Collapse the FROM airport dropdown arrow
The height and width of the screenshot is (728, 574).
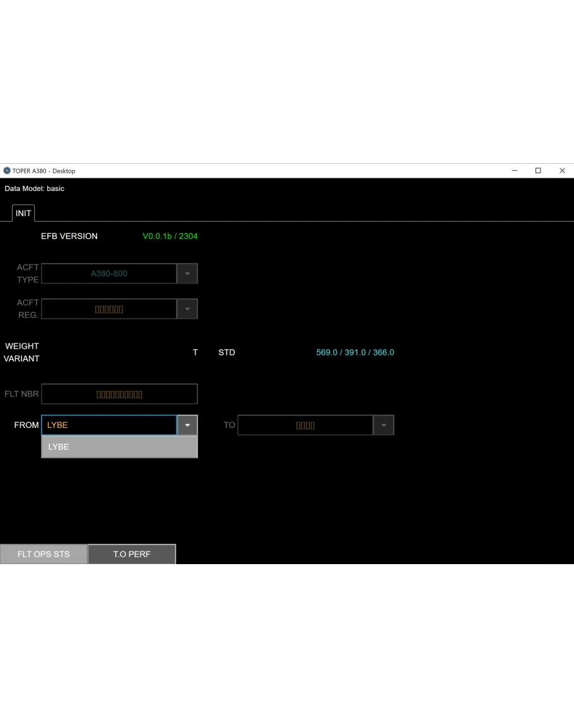pos(187,425)
